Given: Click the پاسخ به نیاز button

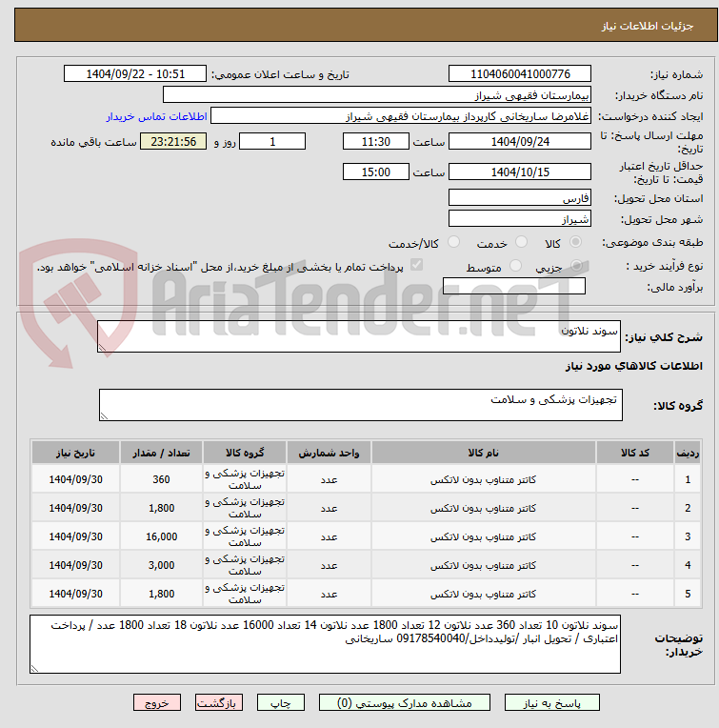Looking at the screenshot, I should click(x=552, y=703).
